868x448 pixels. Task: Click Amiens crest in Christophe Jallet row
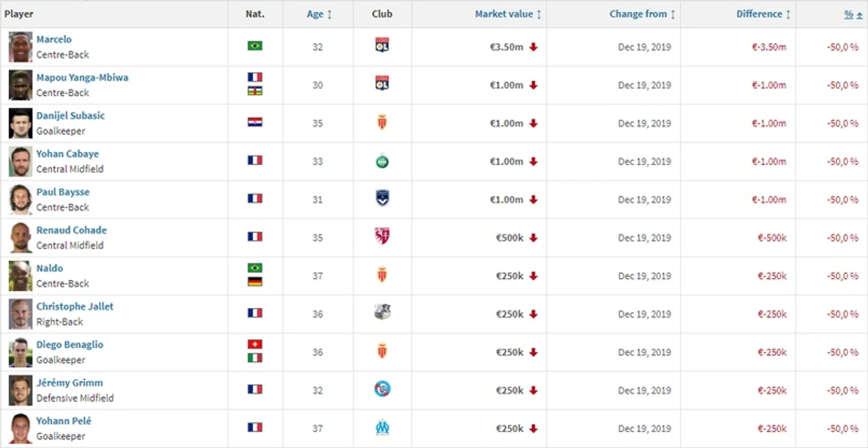click(382, 313)
